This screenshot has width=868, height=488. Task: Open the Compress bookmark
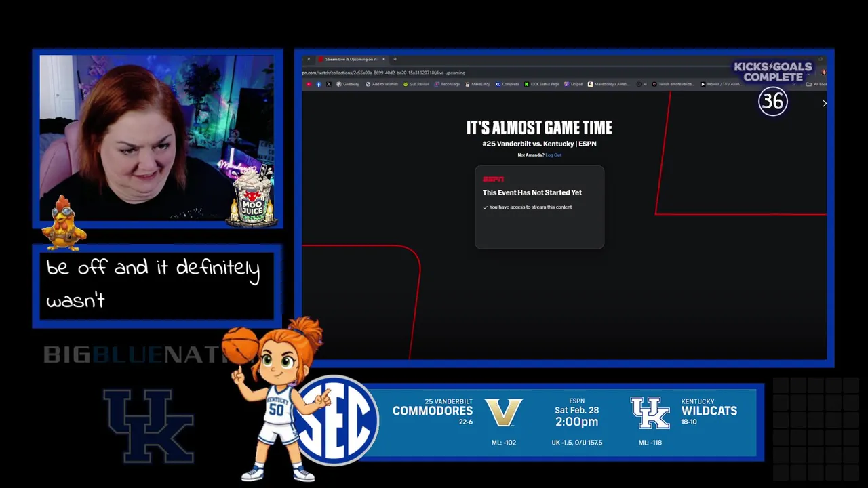(x=507, y=84)
